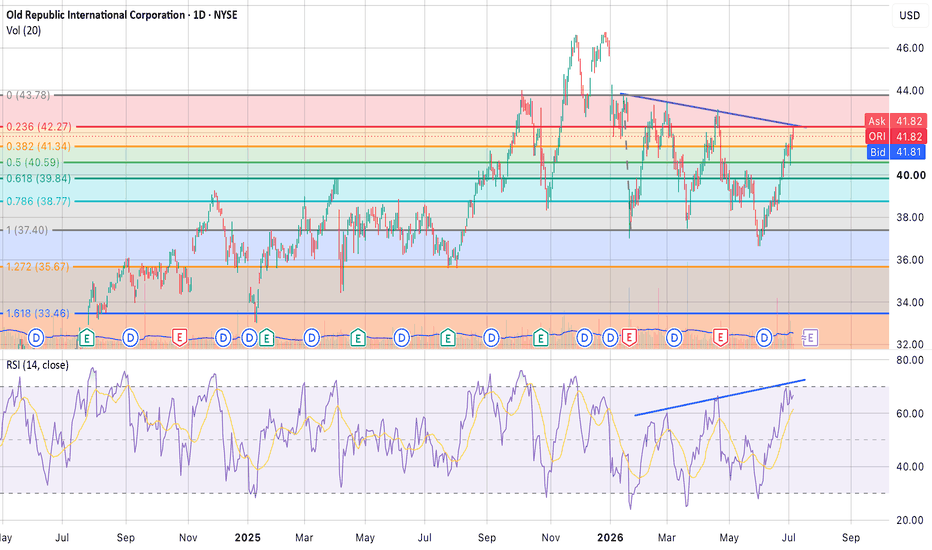Click the dividend marker at the 2026 gridline
This screenshot has width=932, height=550.
pyautogui.click(x=610, y=338)
